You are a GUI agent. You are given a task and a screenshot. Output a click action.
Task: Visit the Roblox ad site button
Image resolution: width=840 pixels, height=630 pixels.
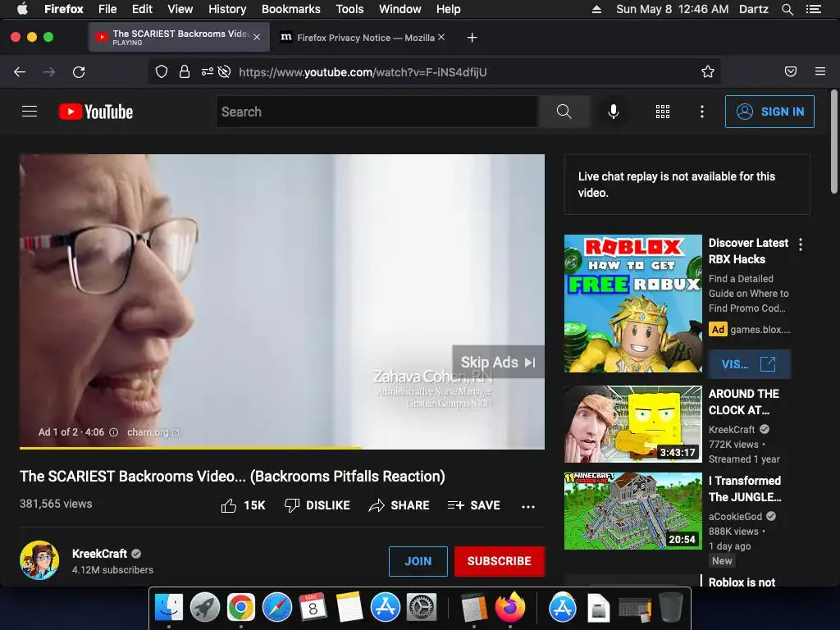749,364
